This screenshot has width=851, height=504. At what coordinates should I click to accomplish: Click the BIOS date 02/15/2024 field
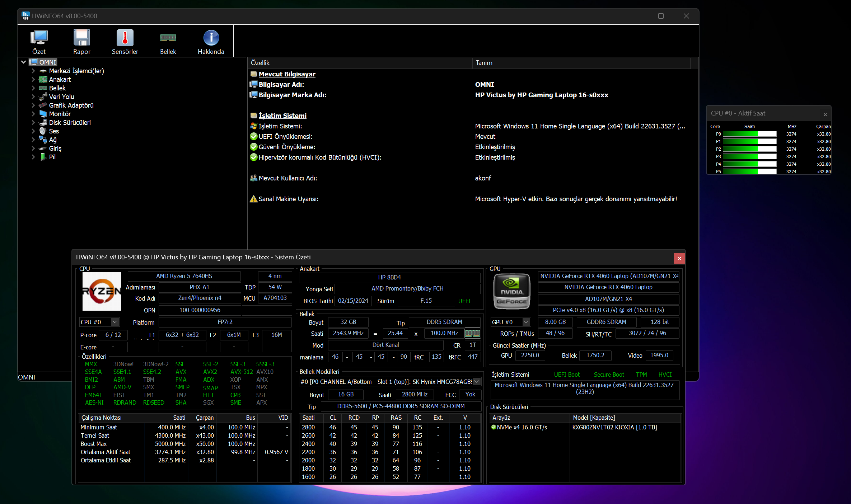click(x=353, y=301)
